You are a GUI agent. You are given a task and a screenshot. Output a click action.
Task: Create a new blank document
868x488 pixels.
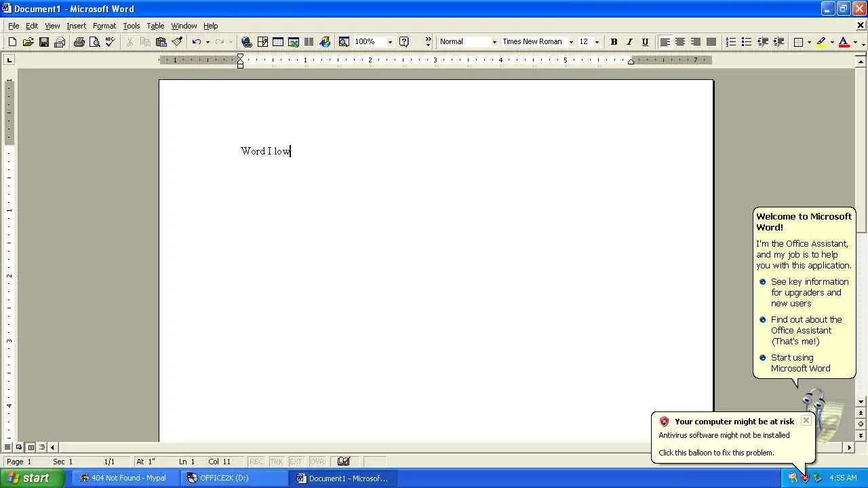click(x=12, y=42)
